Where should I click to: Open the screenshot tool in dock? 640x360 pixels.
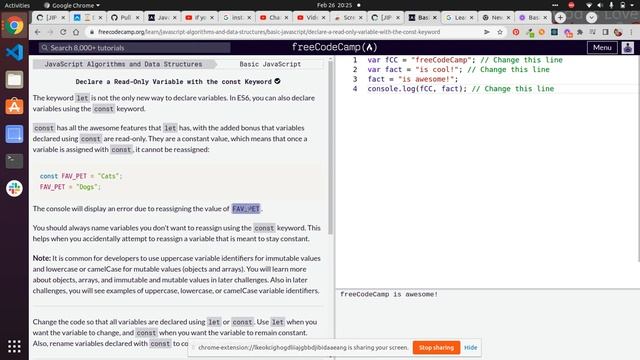point(14,134)
